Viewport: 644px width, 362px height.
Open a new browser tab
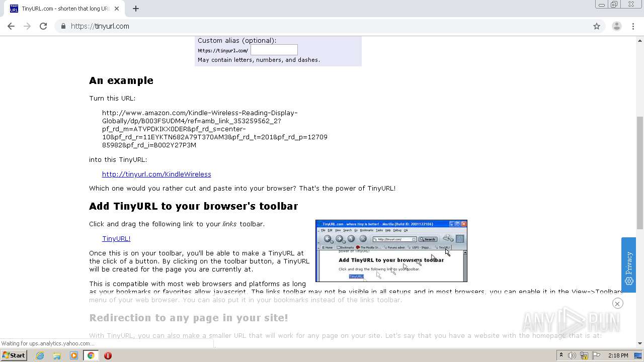pos(136,9)
